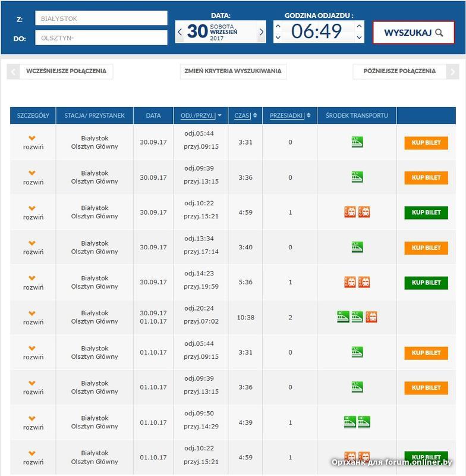The width and height of the screenshot is (466, 476).
Task: Click the second REG train icon in the 4:59 row on 30.09.17
Action: tap(364, 212)
